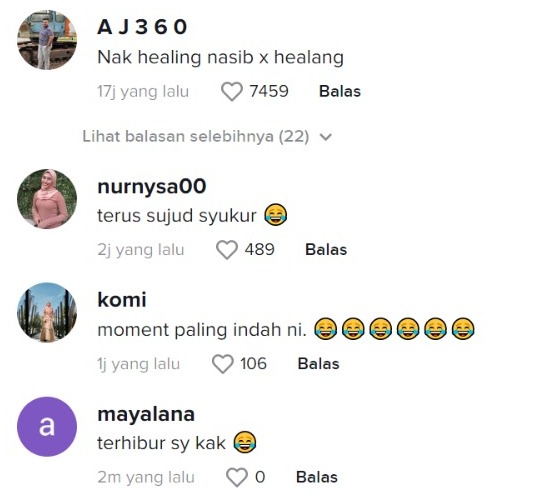Open the mayalana username link
Image resolution: width=557 pixels, height=503 pixels.
pos(146,414)
